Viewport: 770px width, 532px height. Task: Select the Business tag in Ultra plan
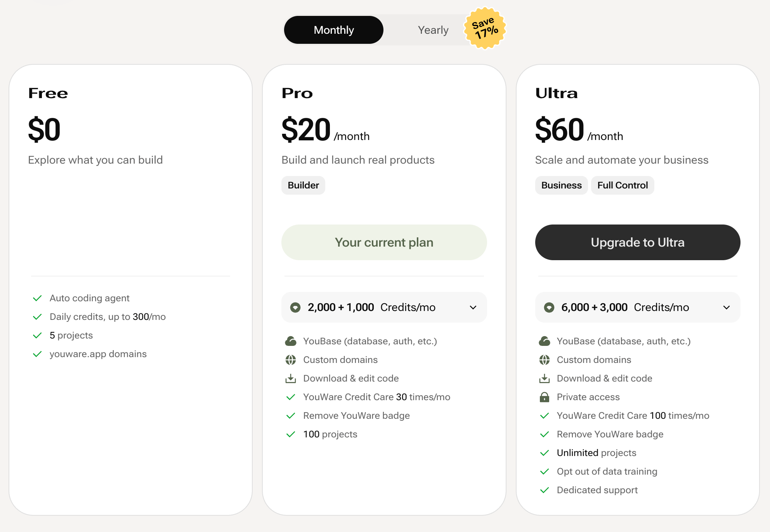coord(561,185)
